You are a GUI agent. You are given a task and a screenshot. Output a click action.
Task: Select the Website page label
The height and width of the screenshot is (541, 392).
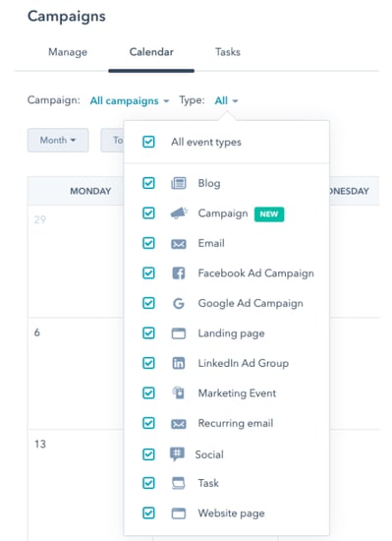pyautogui.click(x=231, y=513)
